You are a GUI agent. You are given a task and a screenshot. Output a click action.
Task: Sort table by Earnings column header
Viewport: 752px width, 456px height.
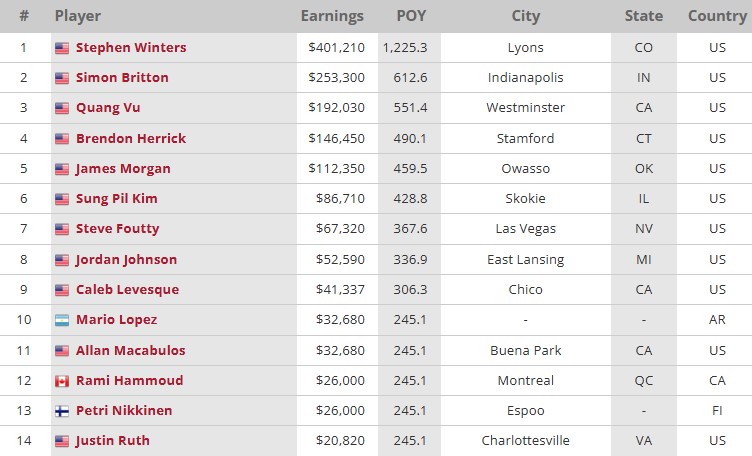(x=332, y=16)
